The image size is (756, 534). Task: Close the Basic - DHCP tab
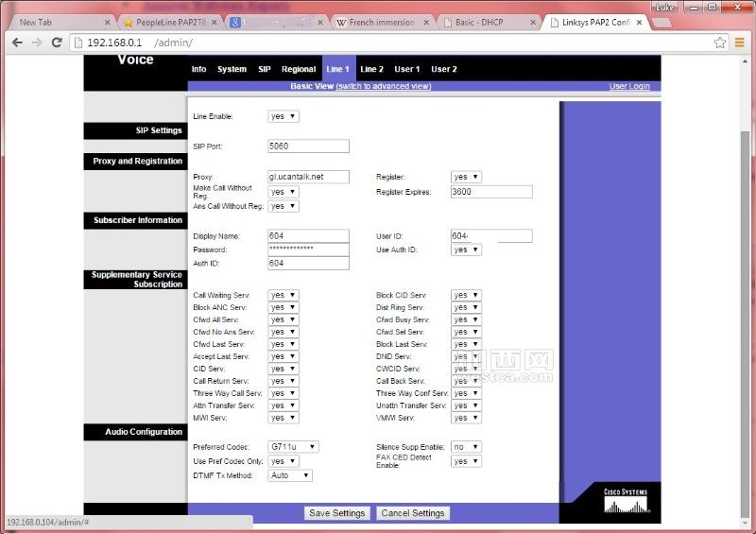[533, 22]
